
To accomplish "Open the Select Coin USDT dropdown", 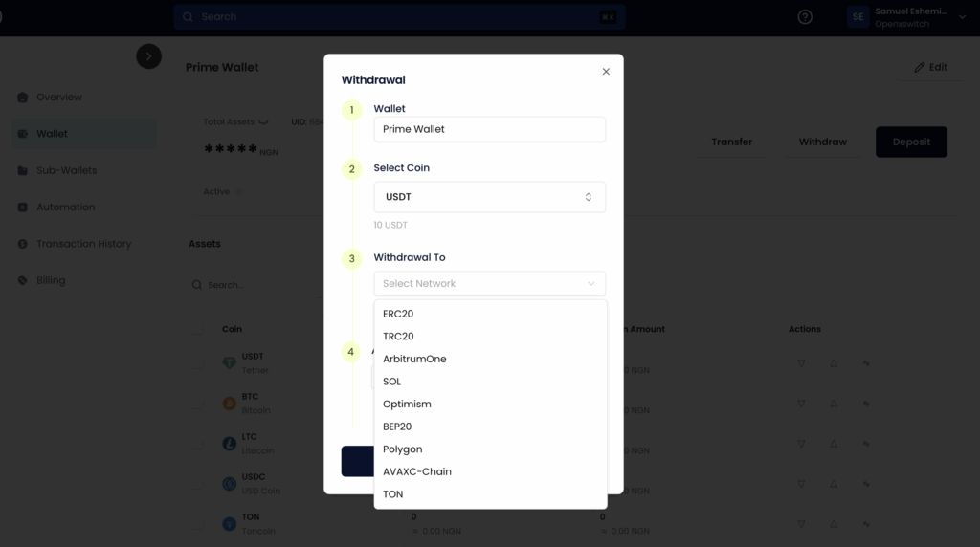I will 489,197.
